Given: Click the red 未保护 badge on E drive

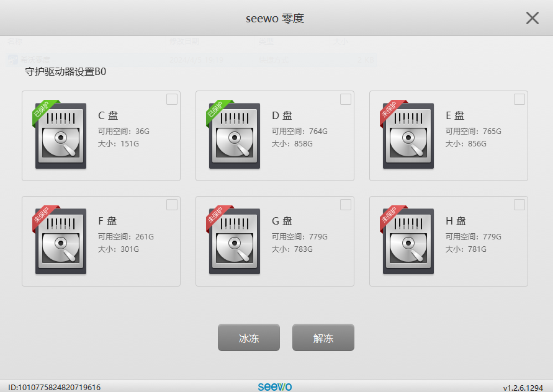Looking at the screenshot, I should pos(387,113).
